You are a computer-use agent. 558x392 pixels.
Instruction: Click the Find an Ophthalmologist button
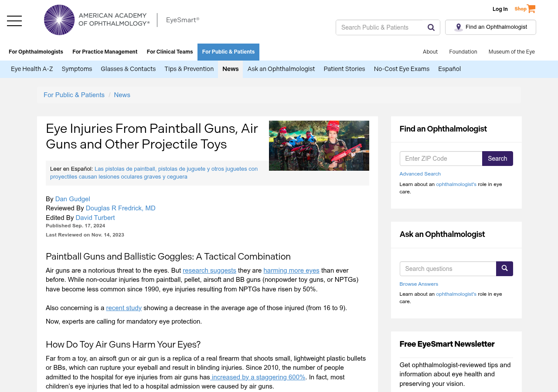coord(490,27)
